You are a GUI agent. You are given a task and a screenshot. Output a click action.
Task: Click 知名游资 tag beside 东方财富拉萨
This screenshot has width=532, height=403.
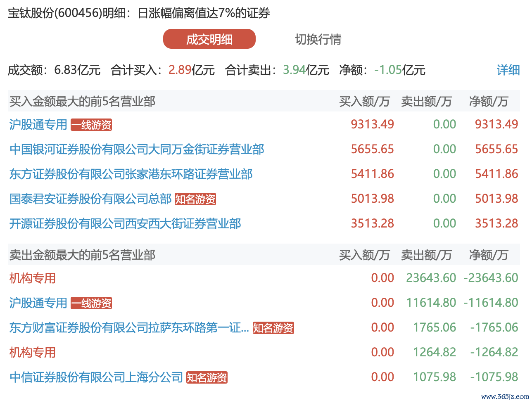[273, 328]
